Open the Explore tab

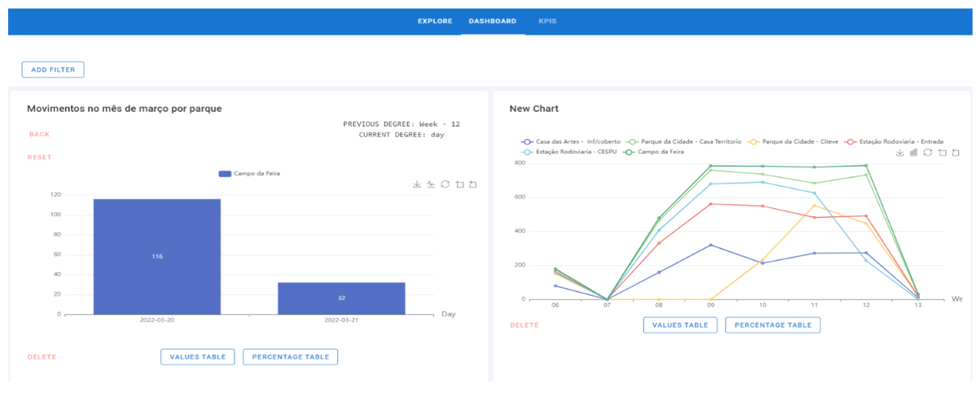435,21
